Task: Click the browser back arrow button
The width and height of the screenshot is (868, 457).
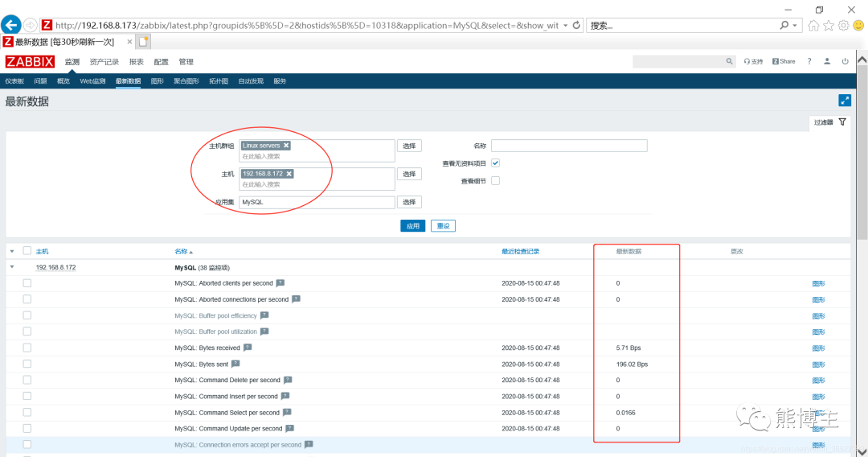Action: point(11,25)
